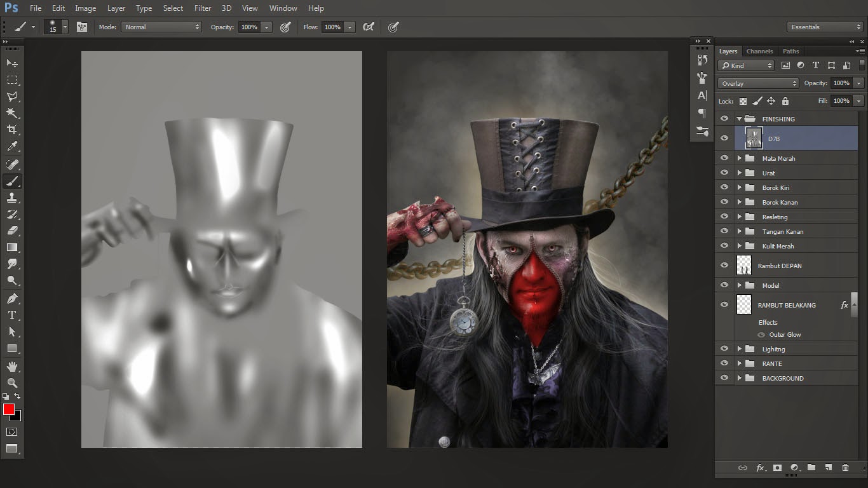868x488 pixels.
Task: Select the Healing Brush tool
Action: pyautogui.click(x=12, y=165)
